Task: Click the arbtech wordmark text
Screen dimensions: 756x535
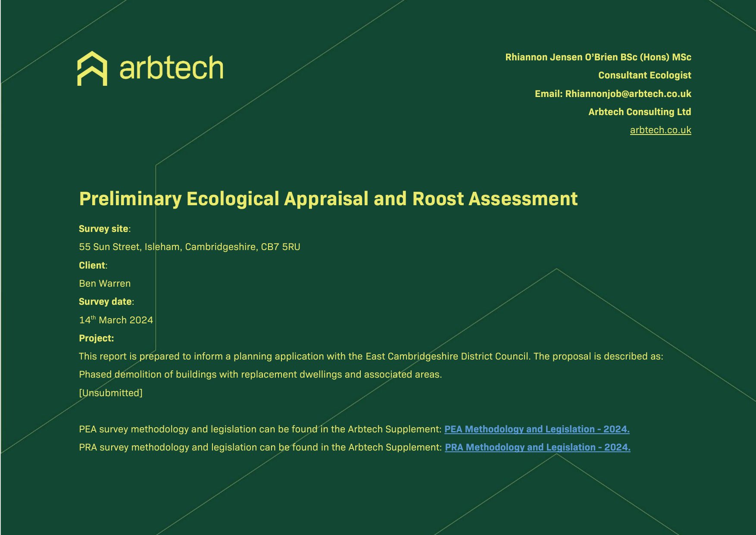Action: tap(171, 69)
